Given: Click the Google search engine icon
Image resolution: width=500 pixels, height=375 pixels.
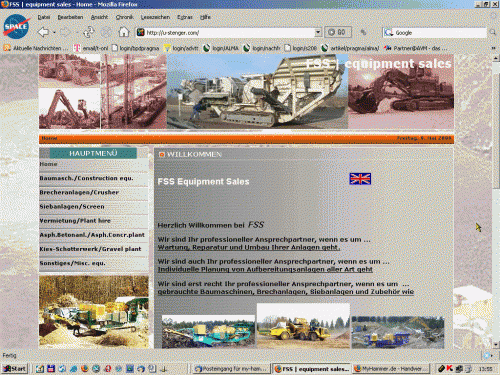Looking at the screenshot, I should point(388,33).
